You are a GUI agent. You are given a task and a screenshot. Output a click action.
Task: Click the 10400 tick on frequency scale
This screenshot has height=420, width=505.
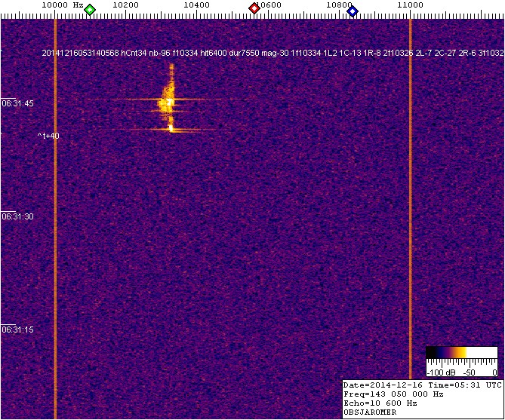click(x=196, y=6)
